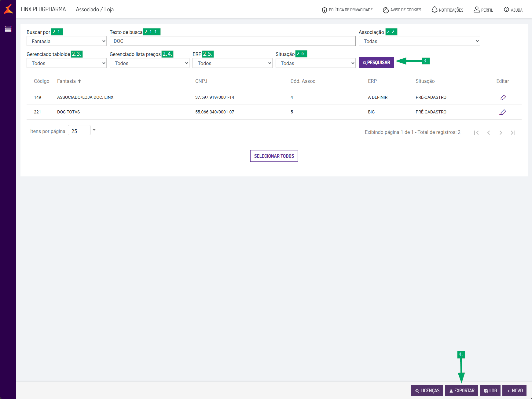Viewport: 532px width, 399px height.
Task: Open Ajuda help
Action: 513,10
